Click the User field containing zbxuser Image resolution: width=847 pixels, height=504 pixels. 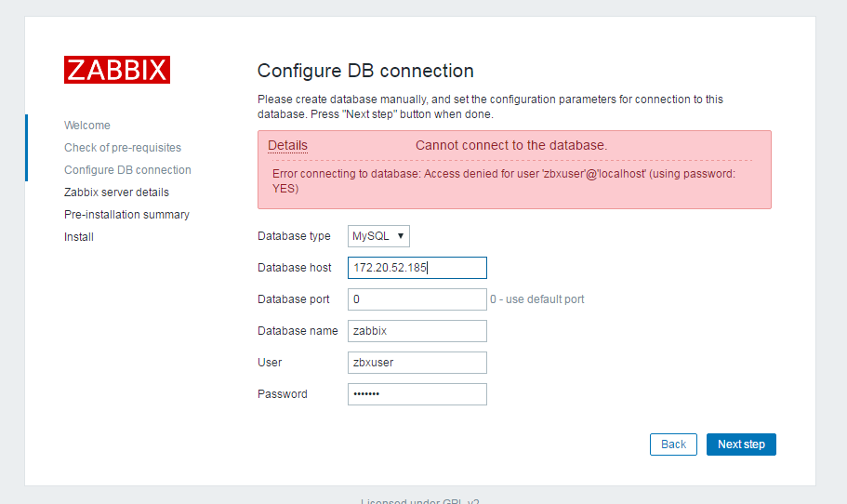point(417,363)
